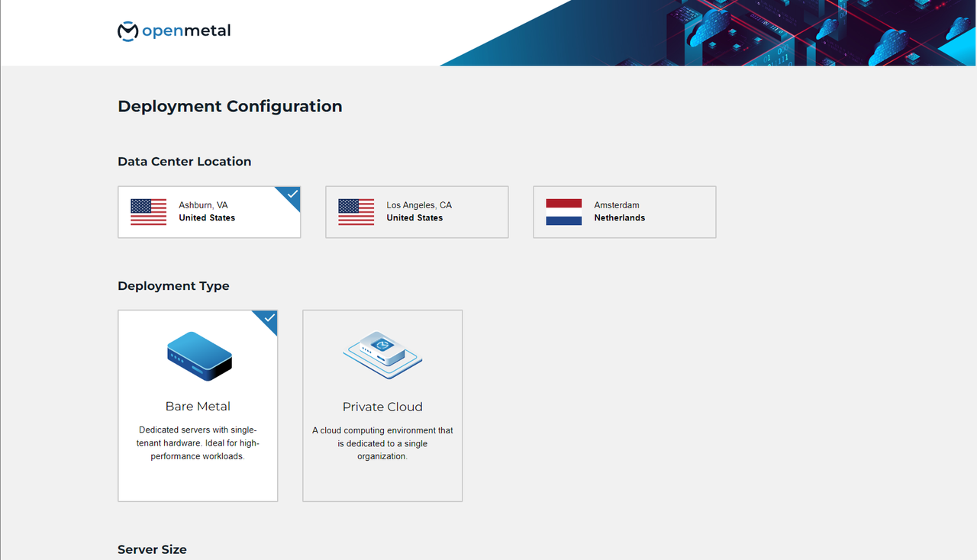Click the Private Cloud stack icon

click(x=382, y=354)
